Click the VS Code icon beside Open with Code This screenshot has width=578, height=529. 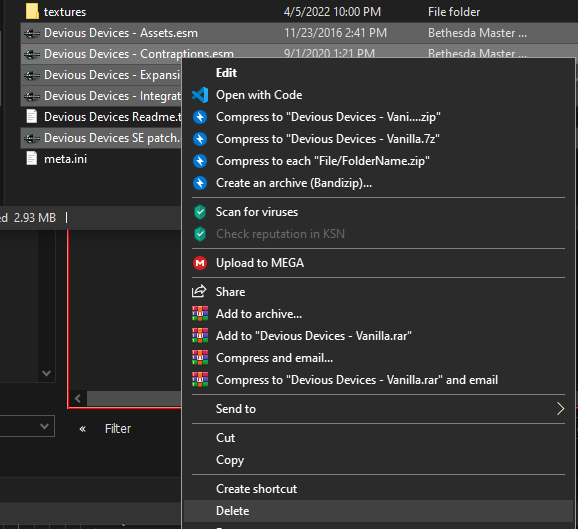point(200,95)
